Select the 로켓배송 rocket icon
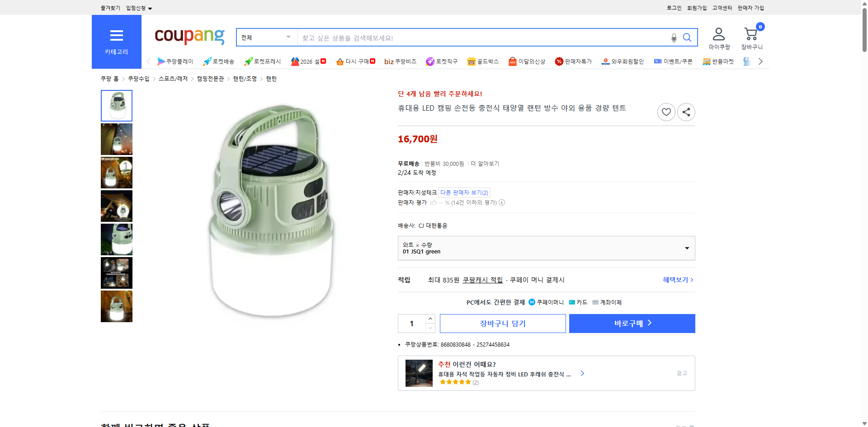This screenshot has width=868, height=427. [x=206, y=61]
